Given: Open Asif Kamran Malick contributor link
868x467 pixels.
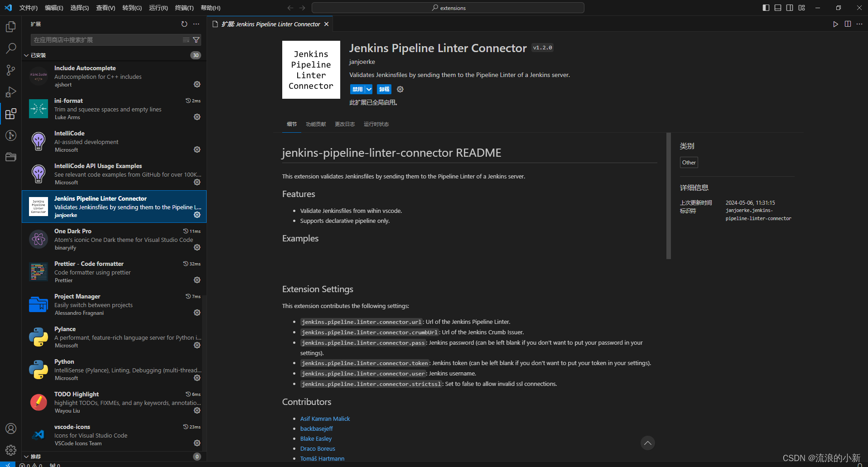Looking at the screenshot, I should (x=325, y=419).
